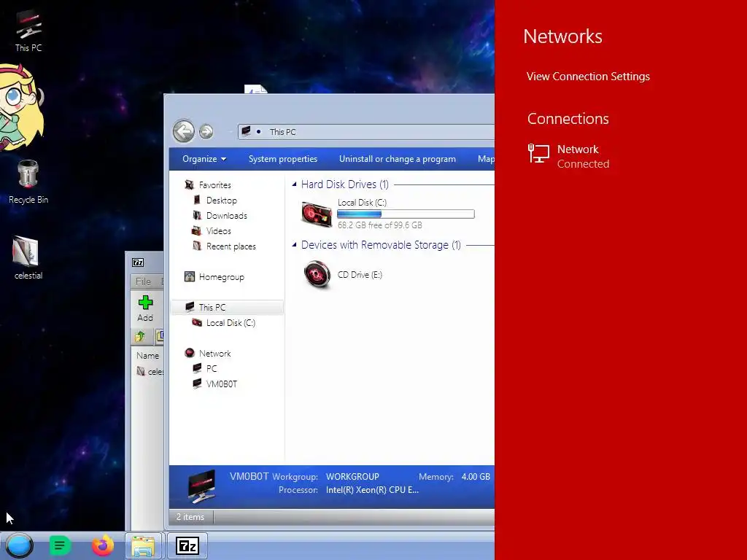Click the Add plus icon in 7-Zip
The height and width of the screenshot is (560, 747).
pos(145,303)
